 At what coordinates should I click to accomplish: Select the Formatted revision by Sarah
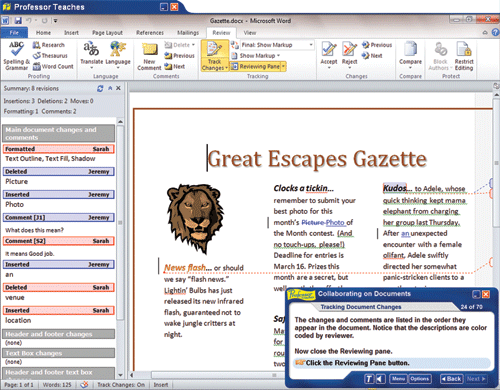coord(58,149)
